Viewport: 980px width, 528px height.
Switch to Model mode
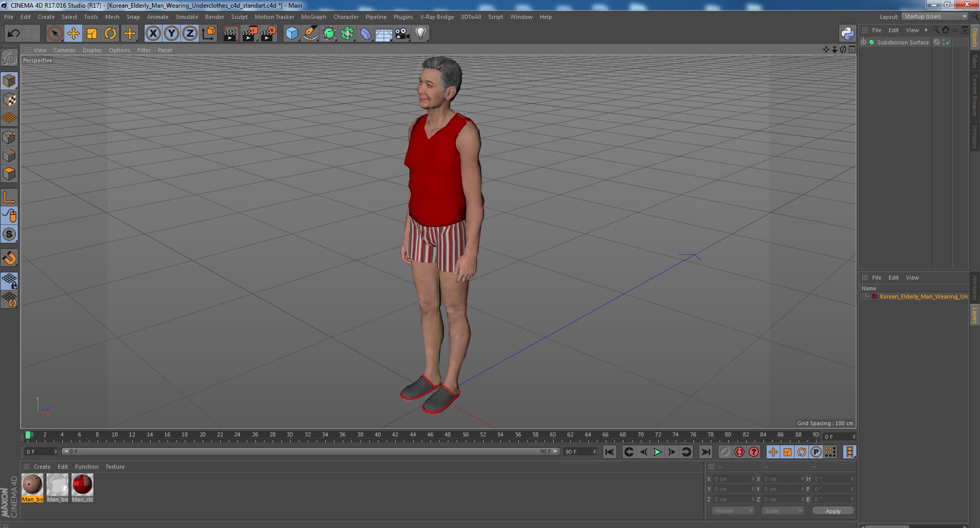click(9, 81)
